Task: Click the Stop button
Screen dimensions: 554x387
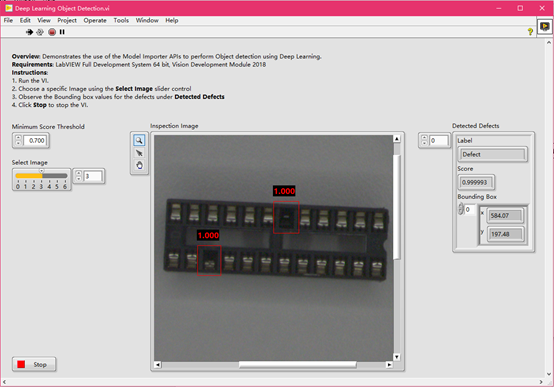Action: (34, 364)
